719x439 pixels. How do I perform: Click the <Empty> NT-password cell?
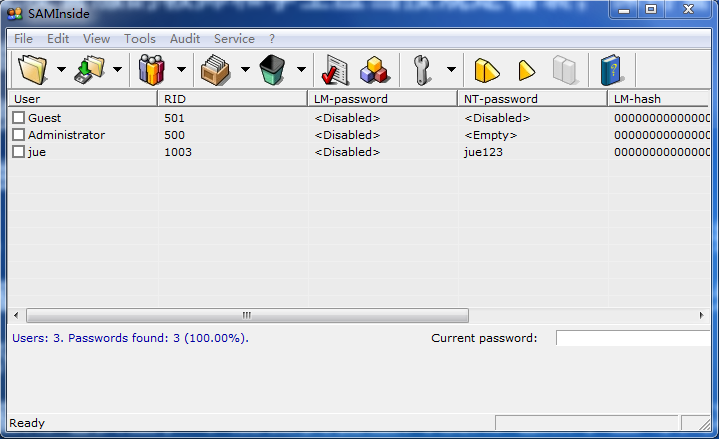pos(491,135)
